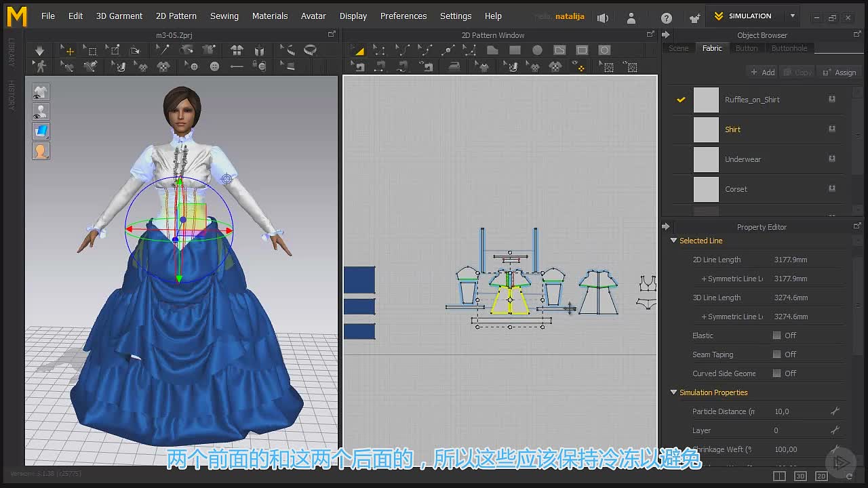Toggle the garment display icon in 3D view
This screenshot has width=868, height=488.
click(41, 91)
